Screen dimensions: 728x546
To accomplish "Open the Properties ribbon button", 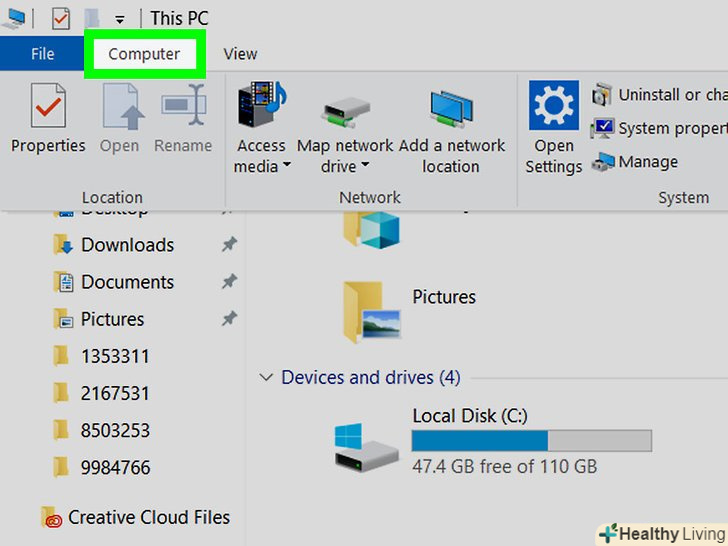I will pos(48,118).
